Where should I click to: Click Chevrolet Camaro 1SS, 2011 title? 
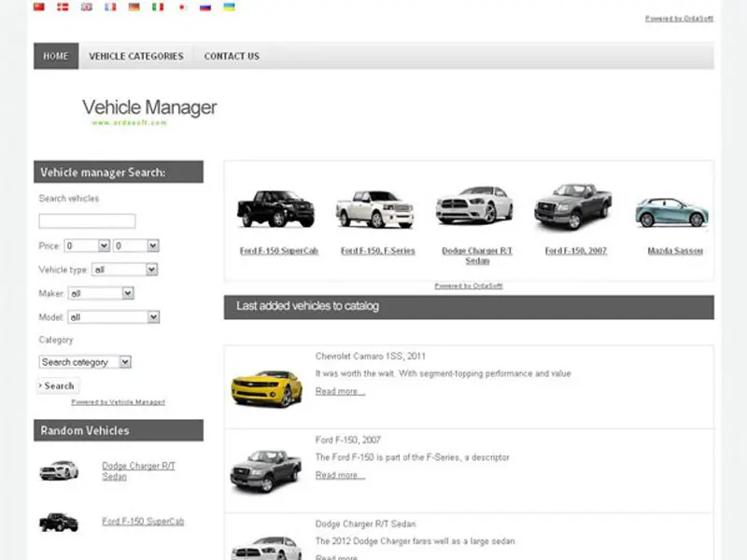point(371,357)
